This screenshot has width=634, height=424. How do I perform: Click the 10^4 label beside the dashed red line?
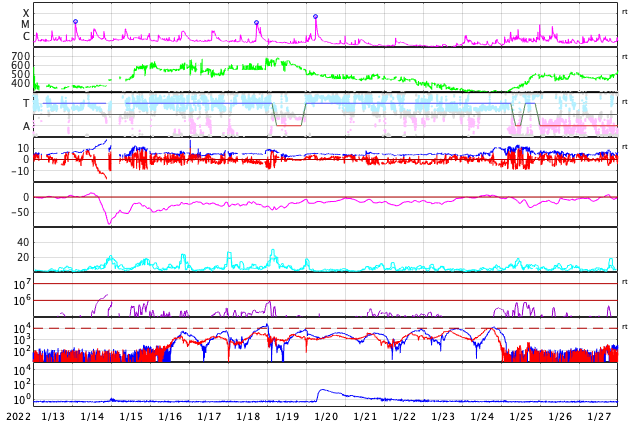coord(22,328)
